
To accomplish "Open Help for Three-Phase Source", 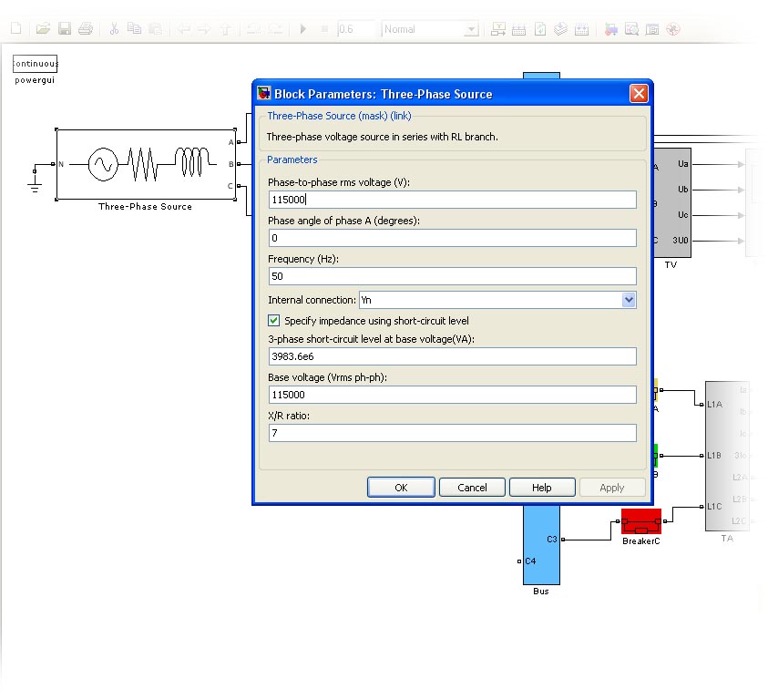I will click(542, 488).
